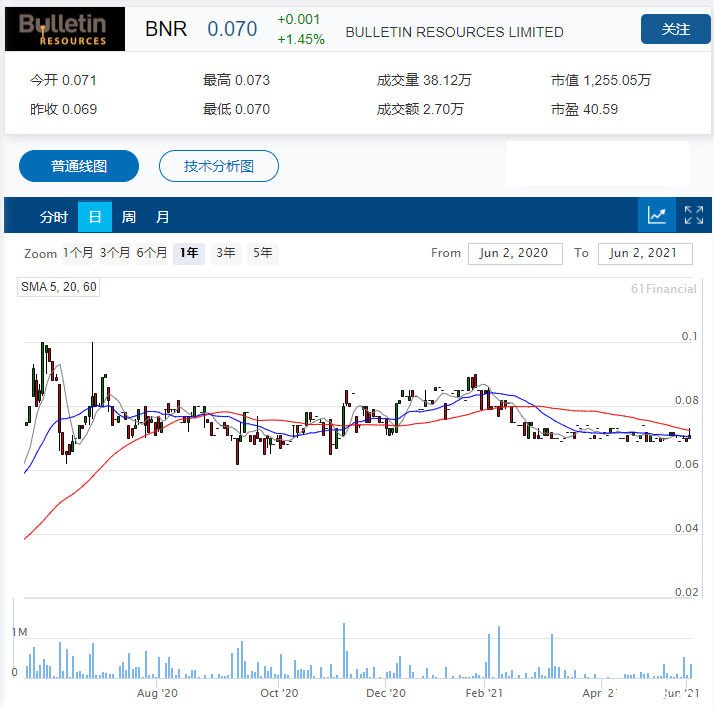The width and height of the screenshot is (714, 708).
Task: Select the 3年 zoom range
Action: pyautogui.click(x=226, y=253)
